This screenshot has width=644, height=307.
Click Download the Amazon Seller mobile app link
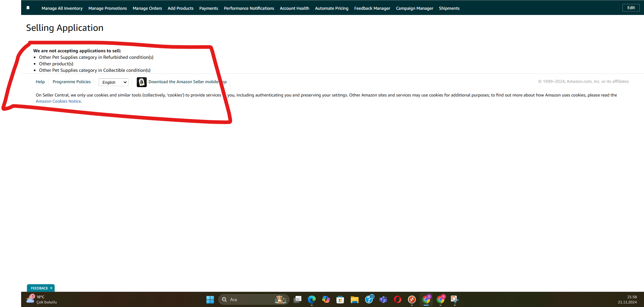[x=188, y=82]
